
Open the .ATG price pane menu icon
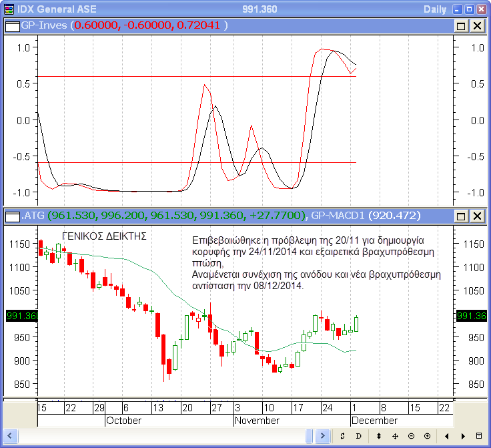(x=12, y=216)
